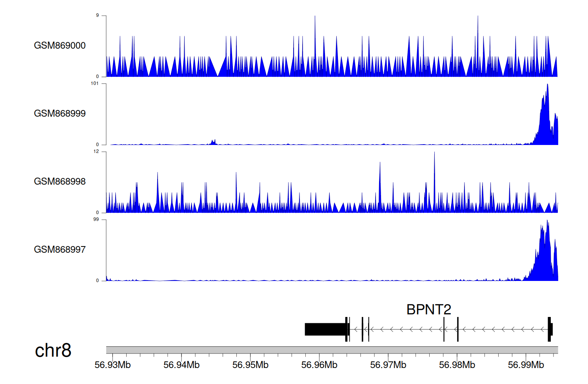Click the gray chromosome bar
The height and width of the screenshot is (384, 588).
tap(332, 350)
